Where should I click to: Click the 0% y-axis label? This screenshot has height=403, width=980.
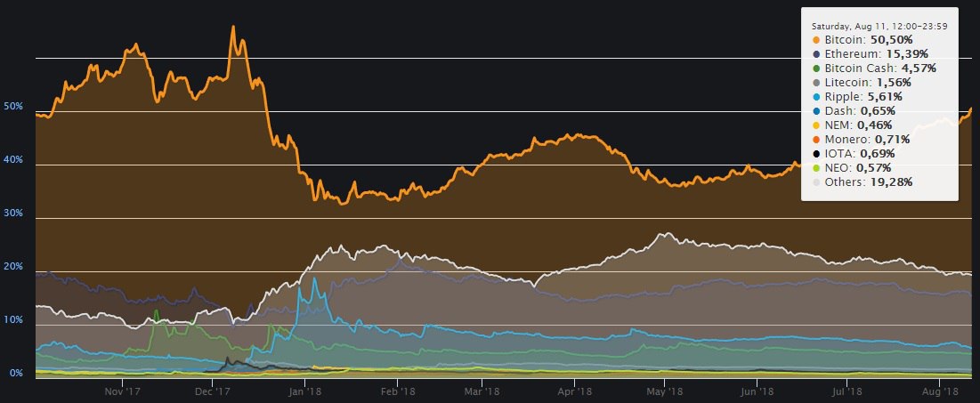point(16,374)
